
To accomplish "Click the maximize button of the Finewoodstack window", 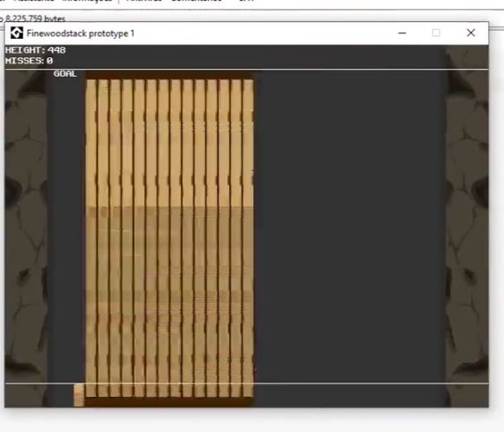I will [x=436, y=33].
